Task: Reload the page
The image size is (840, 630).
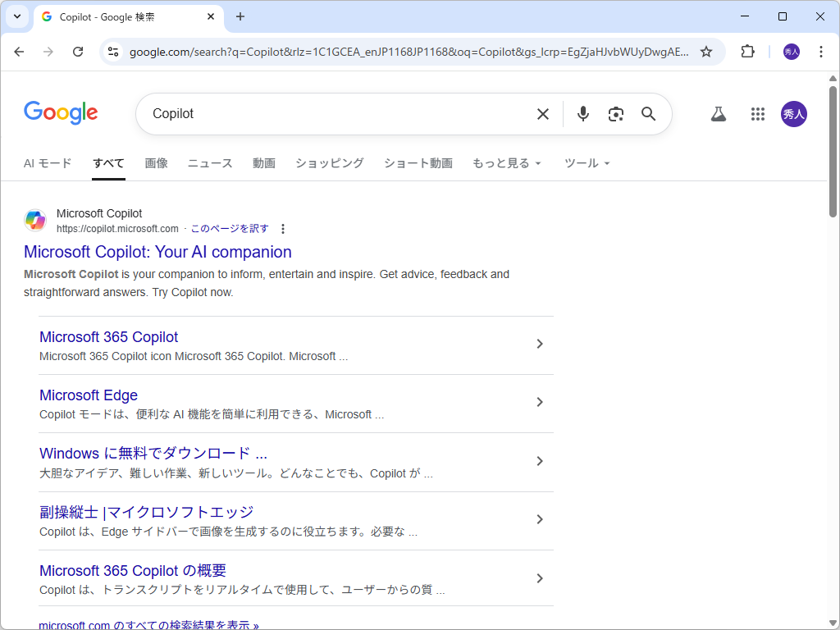Action: click(x=78, y=51)
